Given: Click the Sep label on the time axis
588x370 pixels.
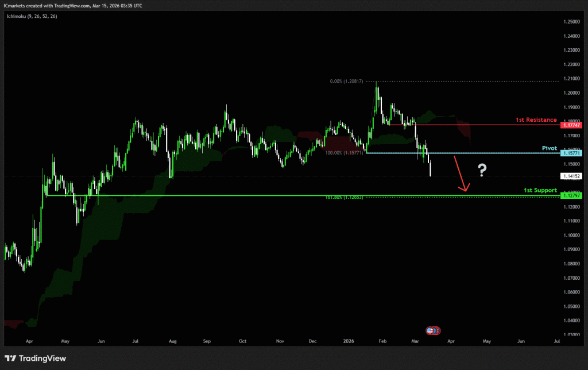Looking at the screenshot, I should tap(207, 341).
